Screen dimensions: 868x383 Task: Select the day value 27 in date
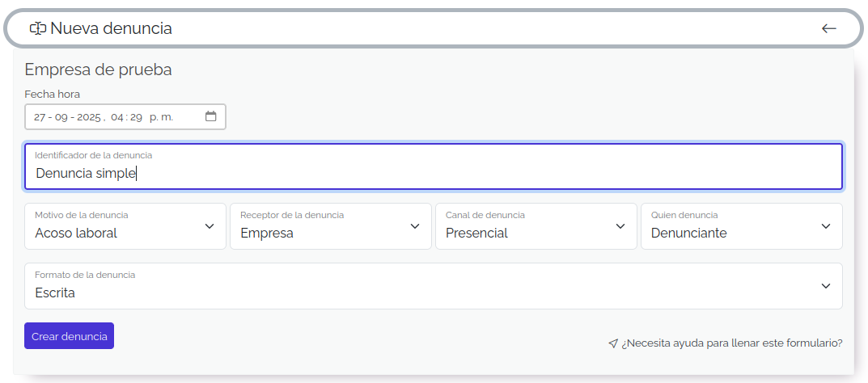[x=40, y=117]
